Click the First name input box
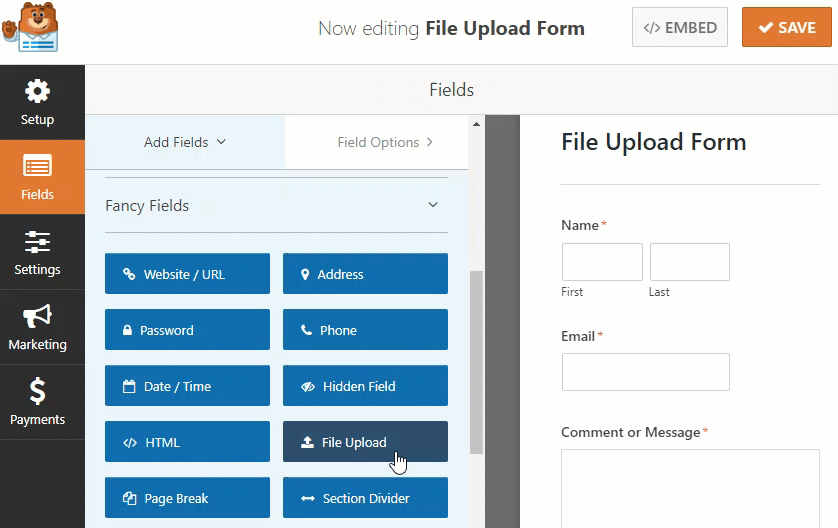This screenshot has height=528, width=838. click(602, 262)
